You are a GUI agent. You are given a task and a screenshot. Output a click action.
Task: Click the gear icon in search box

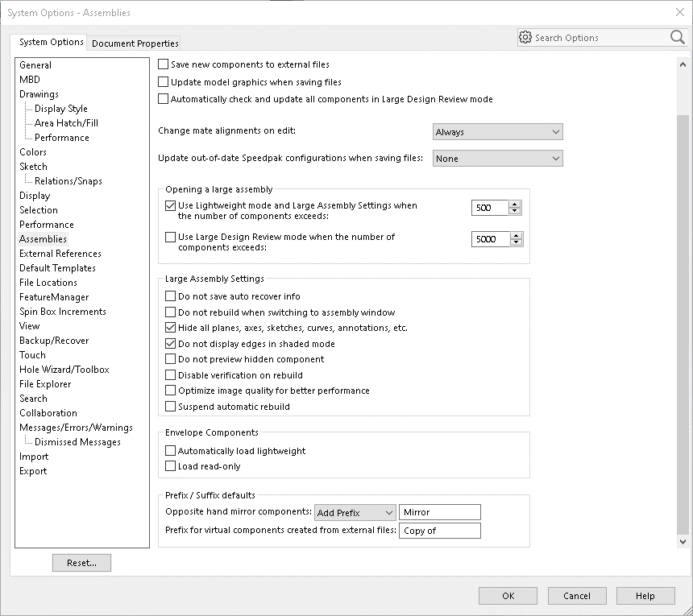[x=525, y=38]
